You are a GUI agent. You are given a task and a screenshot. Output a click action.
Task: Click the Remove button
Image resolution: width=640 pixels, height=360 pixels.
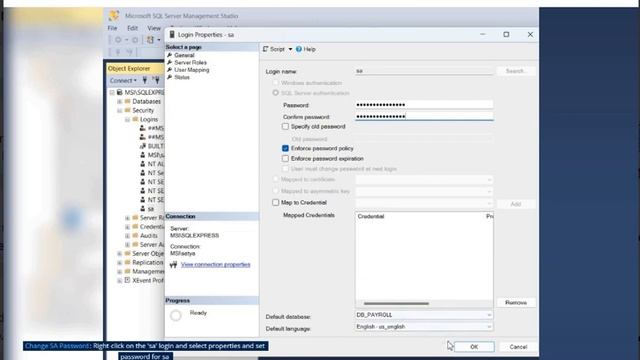pyautogui.click(x=516, y=302)
